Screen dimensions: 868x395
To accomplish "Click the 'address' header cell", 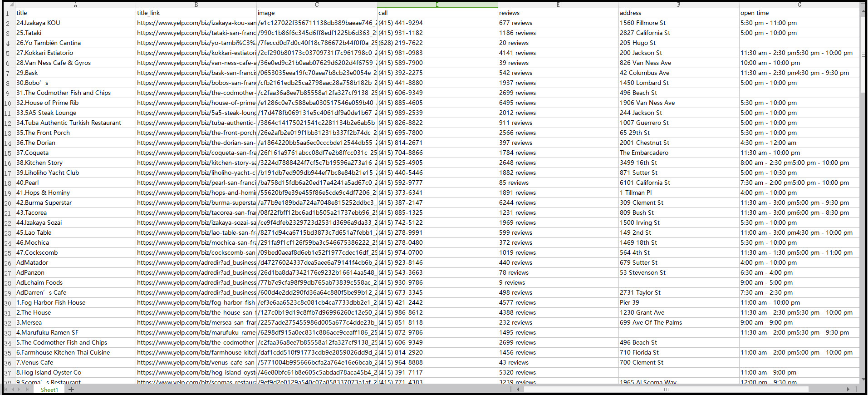I will (679, 13).
